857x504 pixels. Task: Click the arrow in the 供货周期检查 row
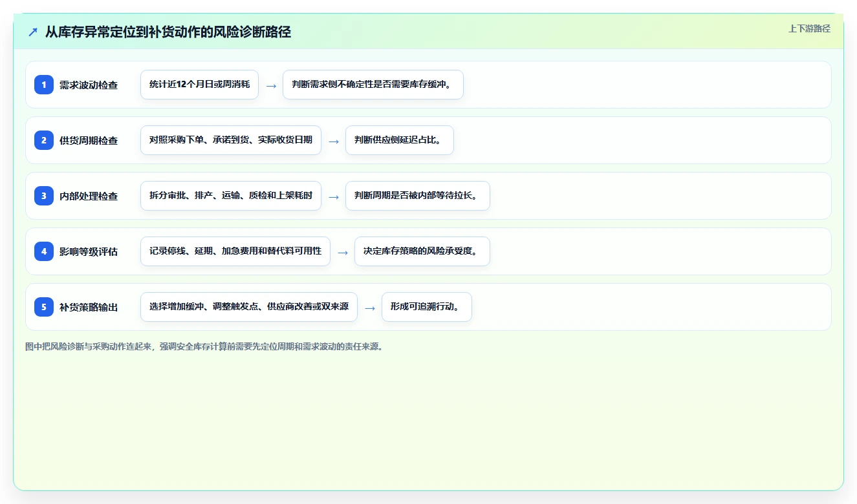pos(334,141)
